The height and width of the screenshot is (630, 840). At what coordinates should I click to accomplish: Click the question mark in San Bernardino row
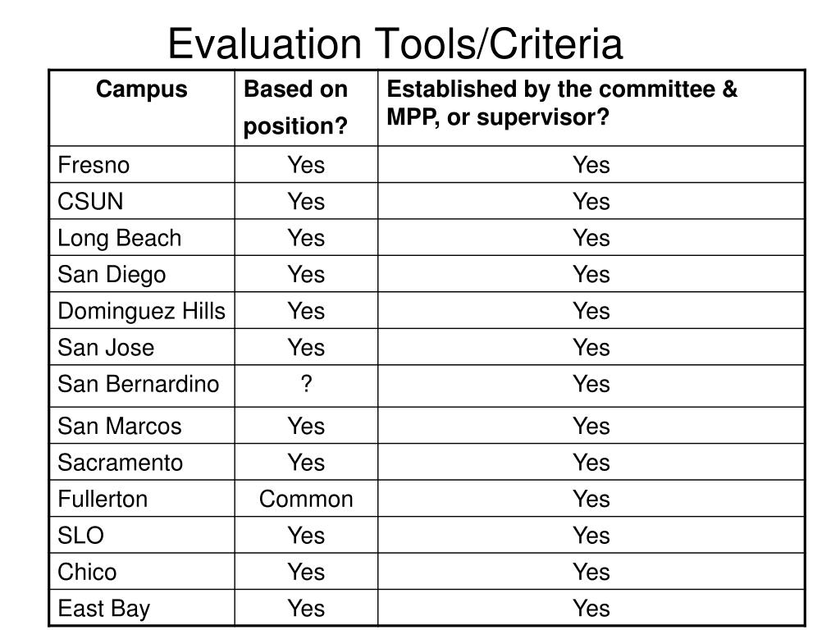[306, 384]
